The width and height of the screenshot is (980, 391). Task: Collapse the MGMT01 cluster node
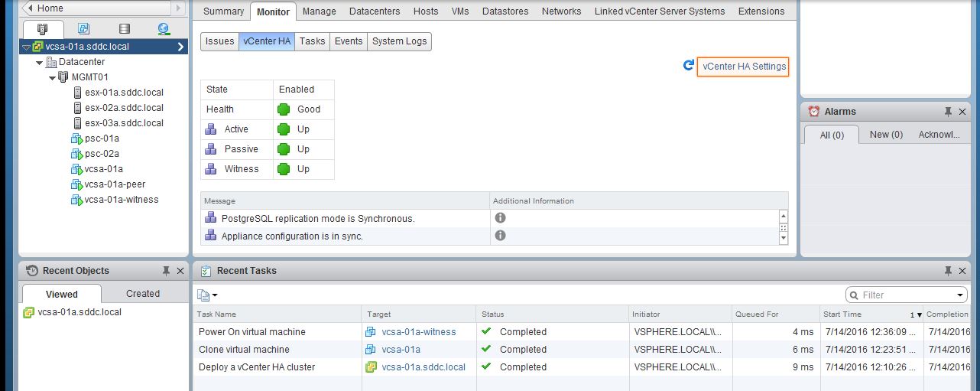52,77
